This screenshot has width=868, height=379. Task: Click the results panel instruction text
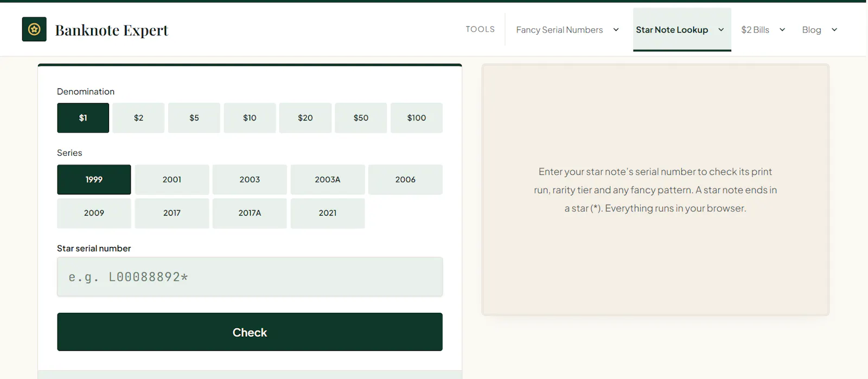pyautogui.click(x=655, y=190)
